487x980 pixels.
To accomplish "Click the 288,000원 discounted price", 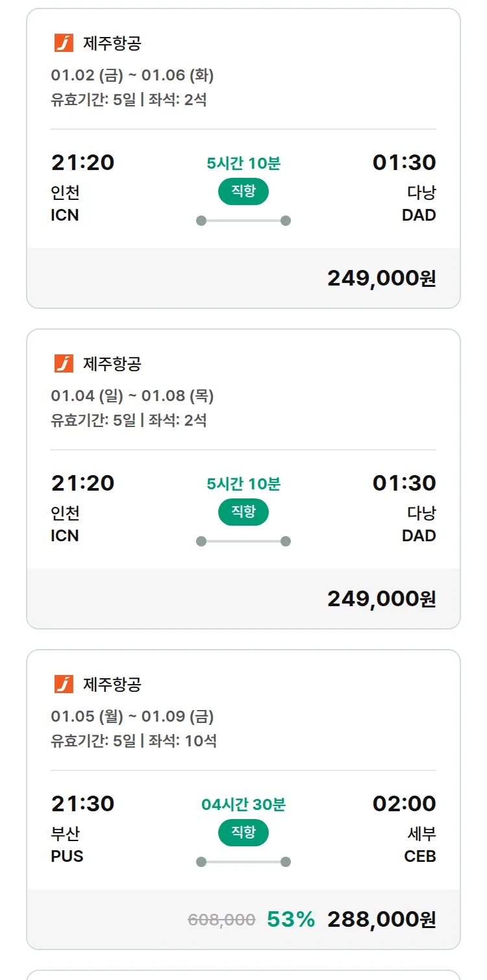I will pos(381,919).
